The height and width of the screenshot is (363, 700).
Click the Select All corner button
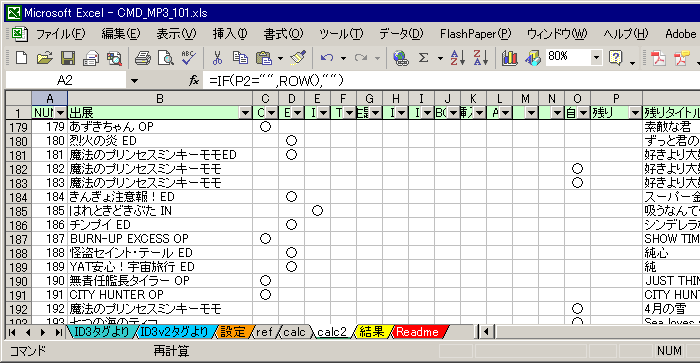click(x=18, y=98)
